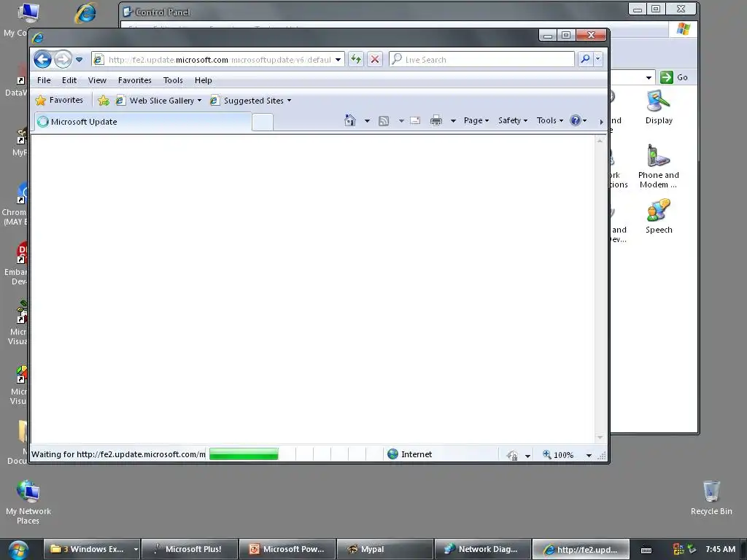Expand the zoom level dropdown arrow
The width and height of the screenshot is (747, 560).
589,455
